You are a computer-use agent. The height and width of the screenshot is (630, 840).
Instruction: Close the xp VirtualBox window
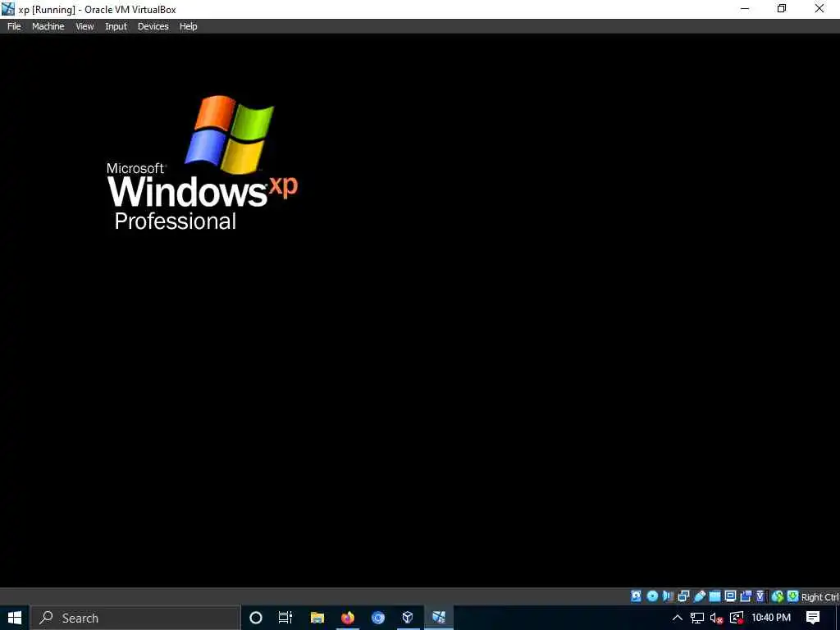coord(819,8)
